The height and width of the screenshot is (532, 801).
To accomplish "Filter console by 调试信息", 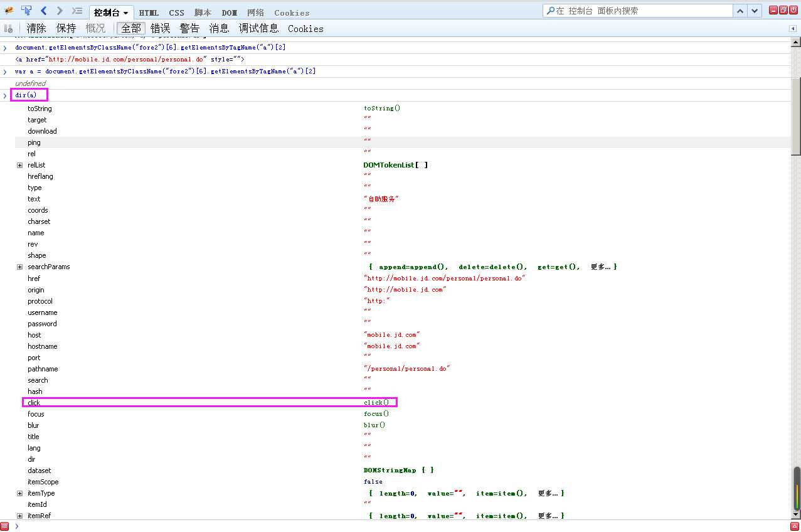I will pos(258,28).
